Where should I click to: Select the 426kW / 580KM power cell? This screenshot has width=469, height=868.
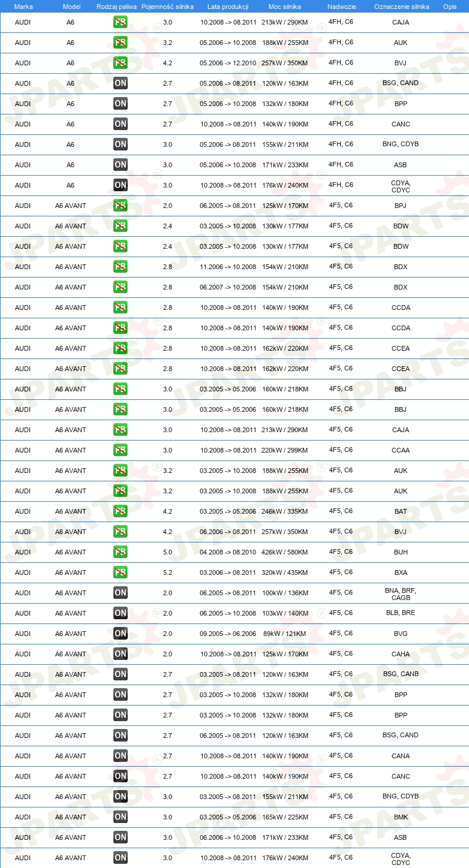[x=285, y=553]
